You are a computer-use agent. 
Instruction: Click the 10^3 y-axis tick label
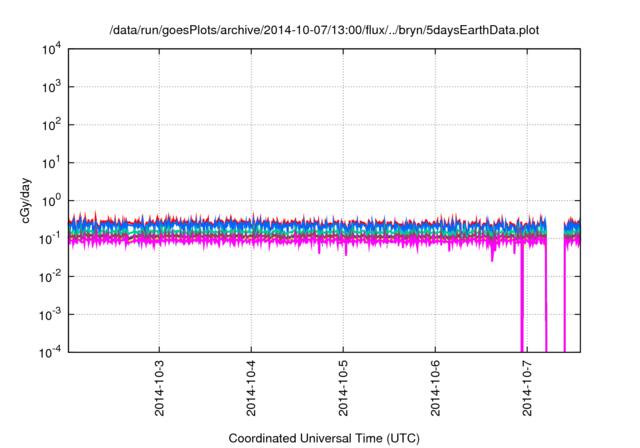pyautogui.click(x=51, y=87)
